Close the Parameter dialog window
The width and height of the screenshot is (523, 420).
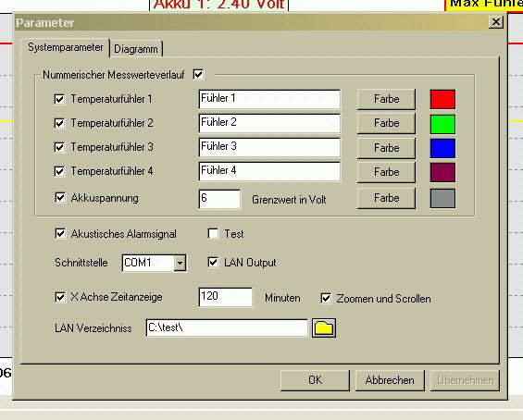(x=496, y=22)
